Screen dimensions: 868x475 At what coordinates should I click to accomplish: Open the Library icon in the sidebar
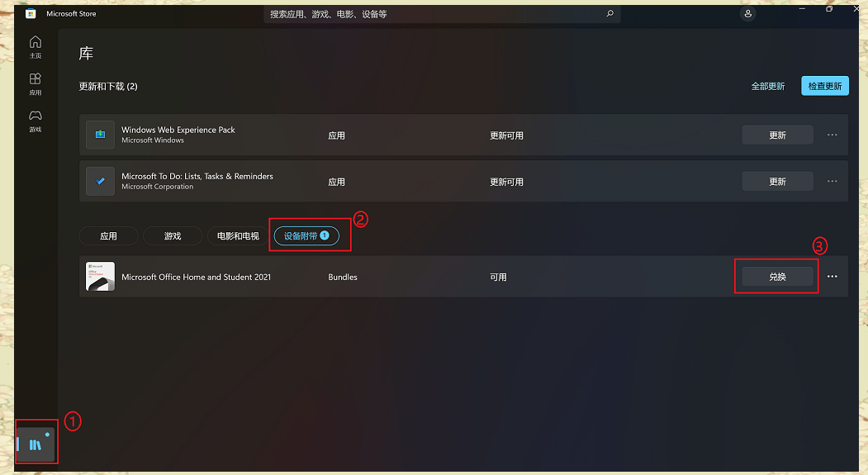(36, 444)
